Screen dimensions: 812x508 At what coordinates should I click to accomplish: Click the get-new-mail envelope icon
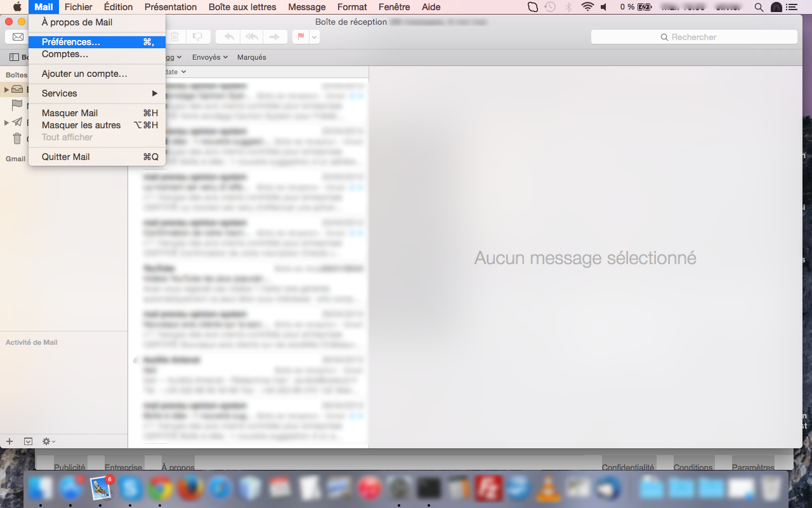(x=17, y=37)
